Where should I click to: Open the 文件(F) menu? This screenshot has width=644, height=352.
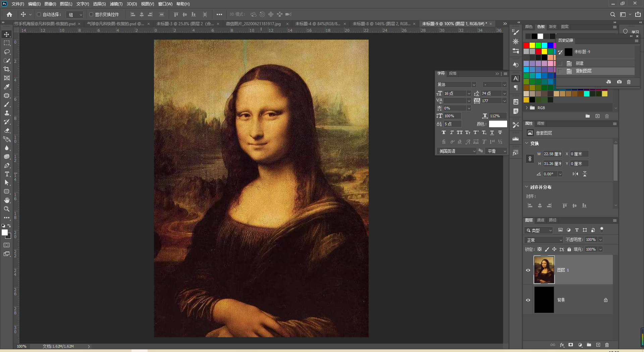pos(18,4)
